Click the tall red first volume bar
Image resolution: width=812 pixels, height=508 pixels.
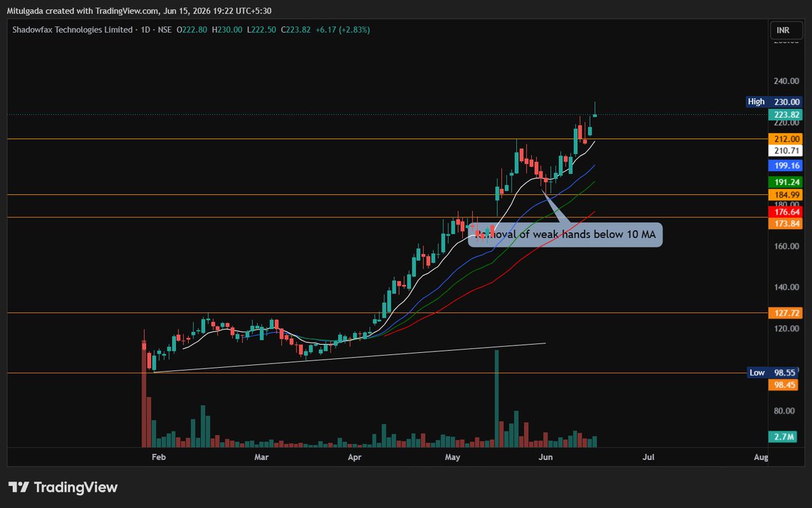144,394
